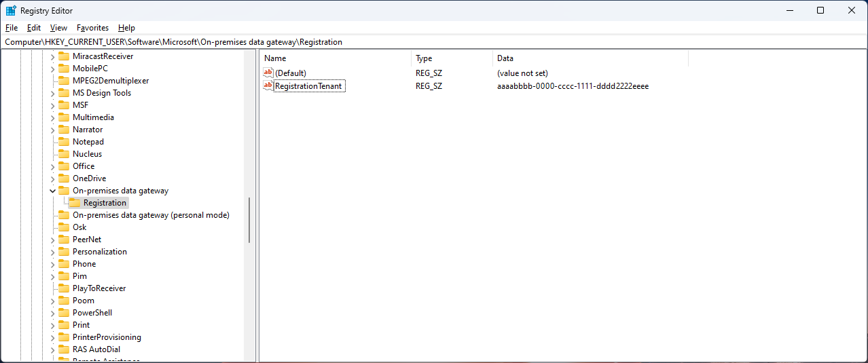Click the open Registration folder icon
The width and height of the screenshot is (868, 363).
pos(74,203)
